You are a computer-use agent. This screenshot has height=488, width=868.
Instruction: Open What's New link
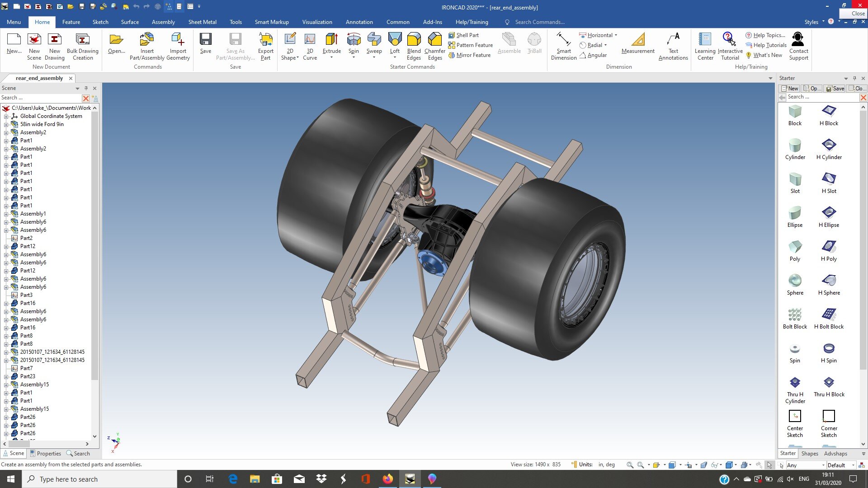tap(764, 55)
